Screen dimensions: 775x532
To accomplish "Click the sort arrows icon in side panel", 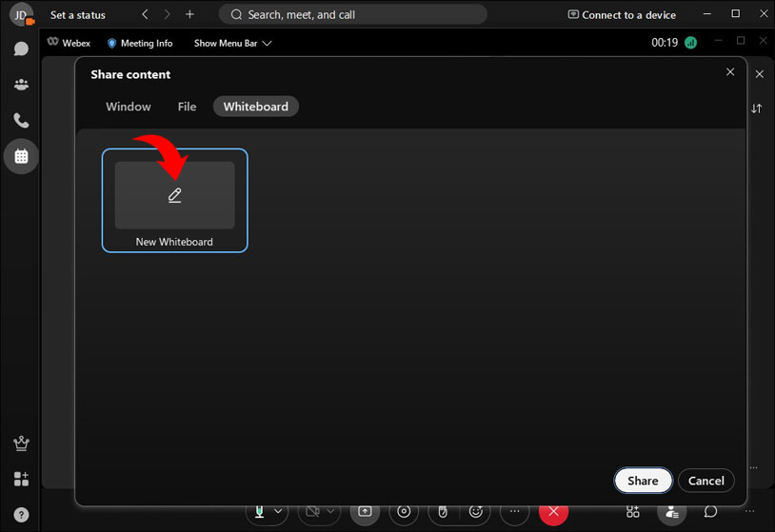I will (756, 108).
